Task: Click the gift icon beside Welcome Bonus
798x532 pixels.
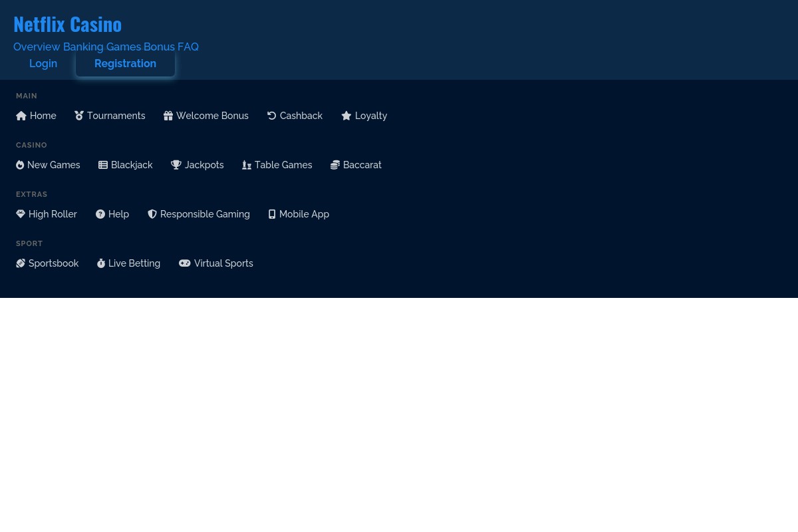Action: tap(168, 116)
